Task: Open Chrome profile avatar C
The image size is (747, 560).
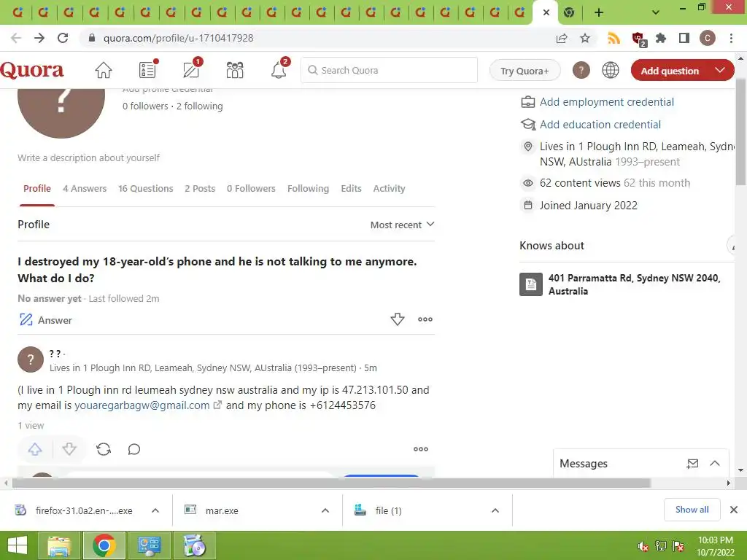Action: [x=708, y=38]
